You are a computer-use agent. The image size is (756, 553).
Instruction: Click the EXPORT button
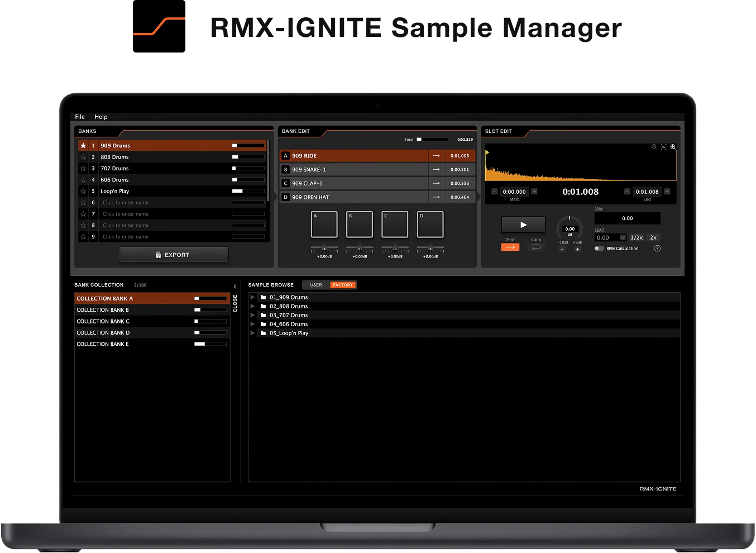[x=174, y=255]
